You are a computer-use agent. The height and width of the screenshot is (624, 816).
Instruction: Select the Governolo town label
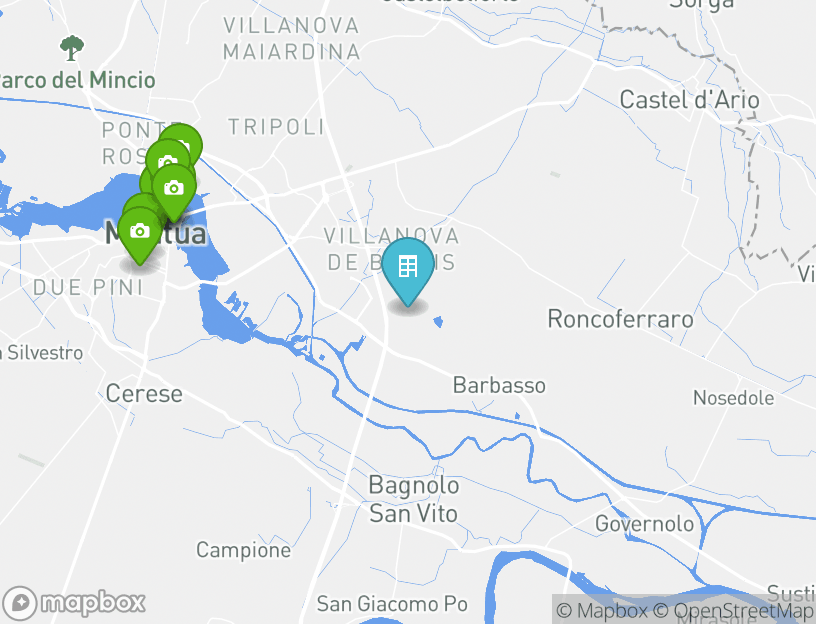[644, 524]
